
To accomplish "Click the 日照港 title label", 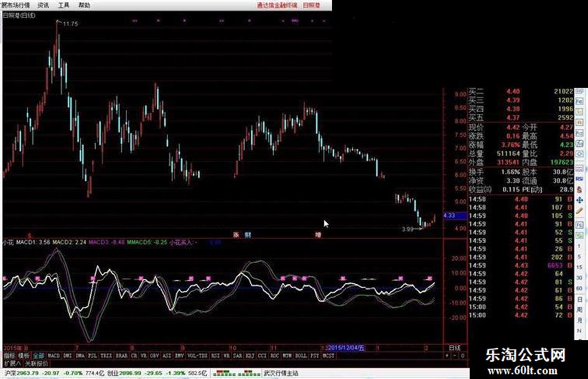I will click(312, 5).
